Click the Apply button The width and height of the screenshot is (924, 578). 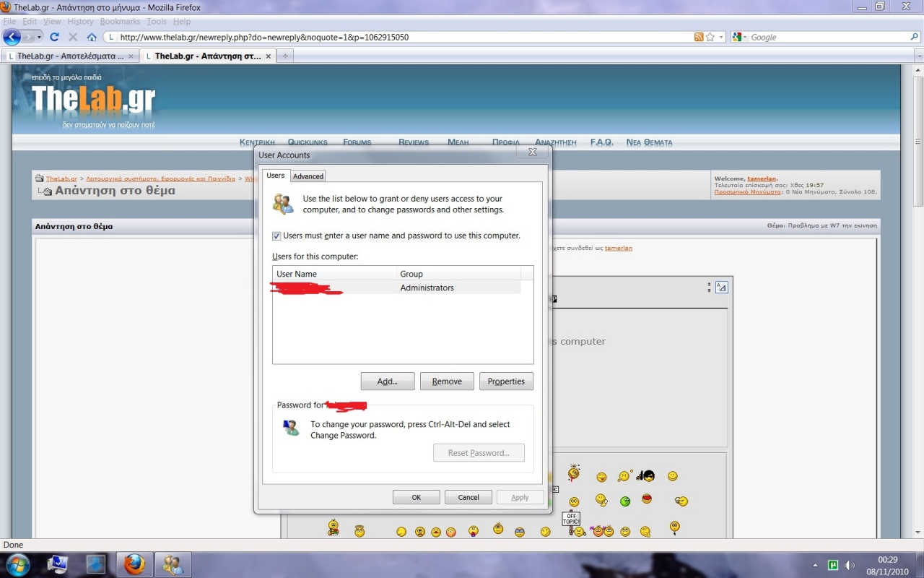[520, 497]
